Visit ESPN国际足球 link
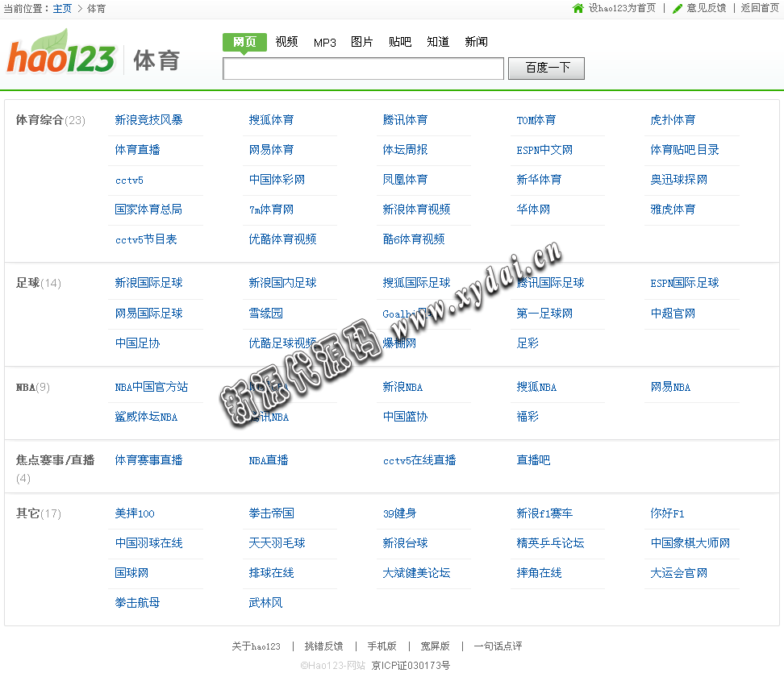Screen dimensions: 784x673 pyautogui.click(x=685, y=283)
